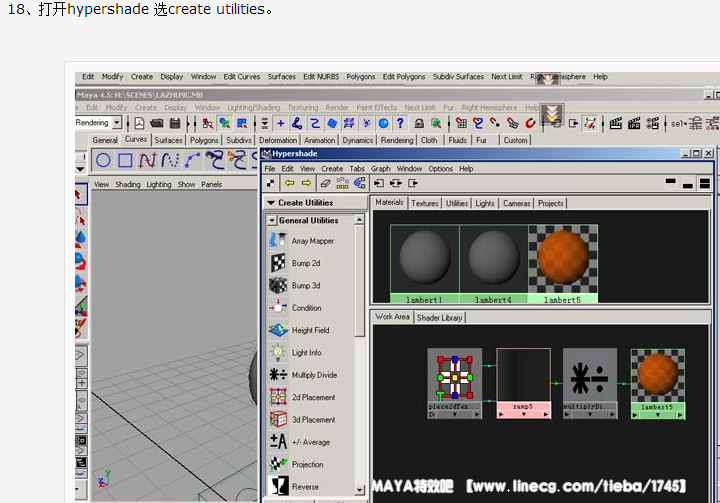Collapse the General Utilities section

pyautogui.click(x=272, y=220)
